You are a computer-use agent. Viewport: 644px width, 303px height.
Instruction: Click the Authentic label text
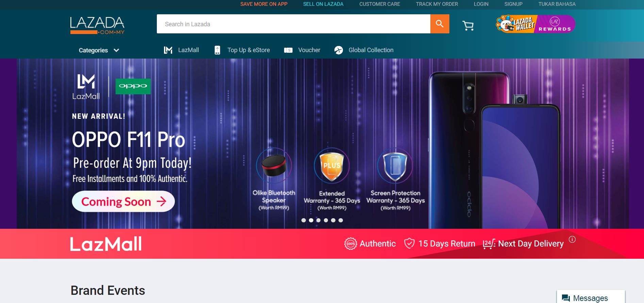tap(378, 244)
